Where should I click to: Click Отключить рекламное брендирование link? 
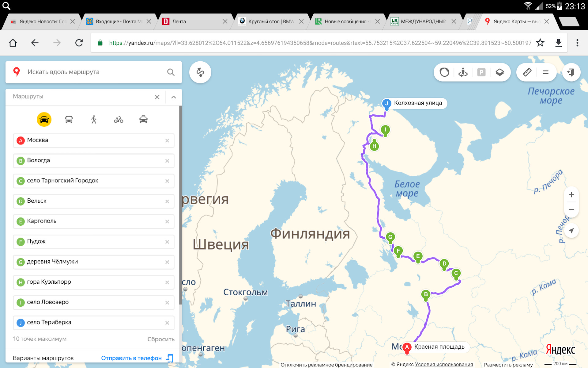click(x=326, y=365)
